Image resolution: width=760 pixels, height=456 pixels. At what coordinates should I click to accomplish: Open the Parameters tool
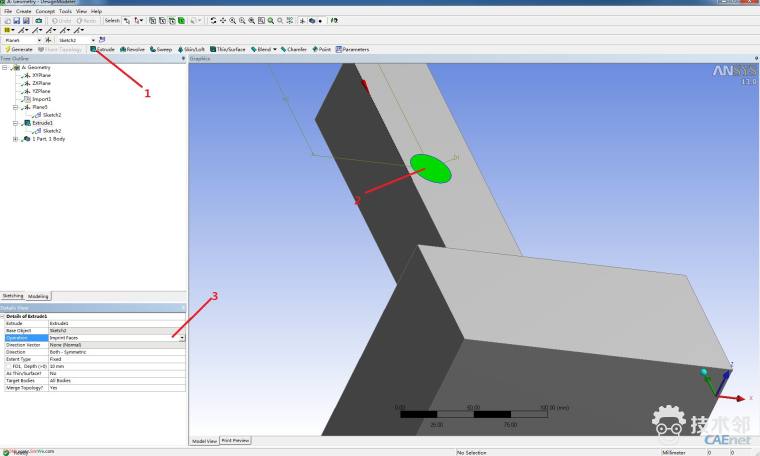point(353,49)
